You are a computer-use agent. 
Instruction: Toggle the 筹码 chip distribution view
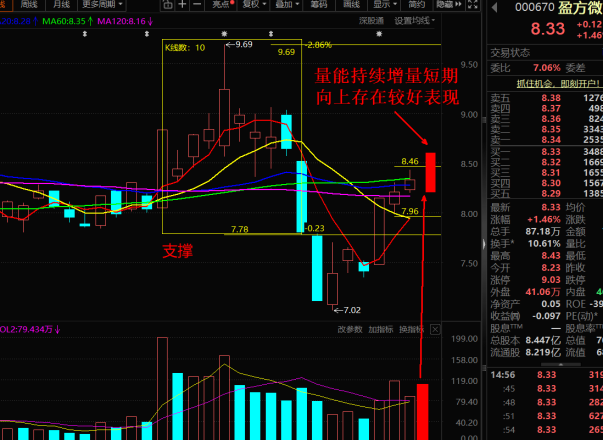(x=318, y=5)
